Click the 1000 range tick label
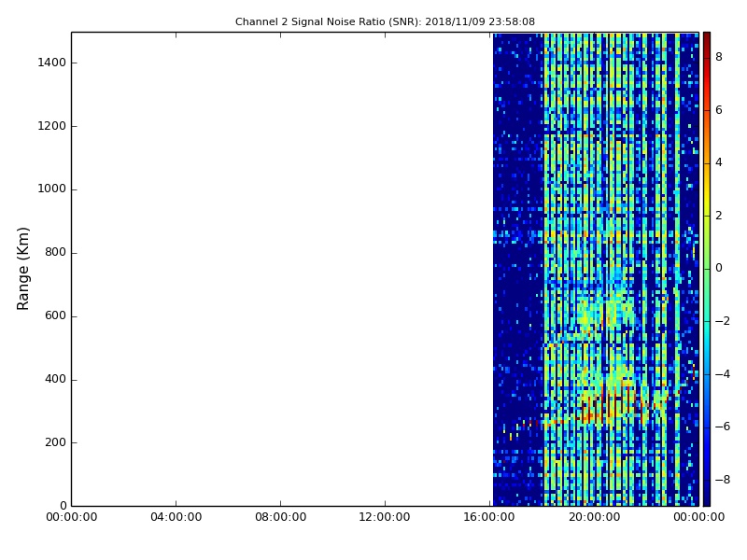This screenshot has height=560, width=747. (52, 189)
